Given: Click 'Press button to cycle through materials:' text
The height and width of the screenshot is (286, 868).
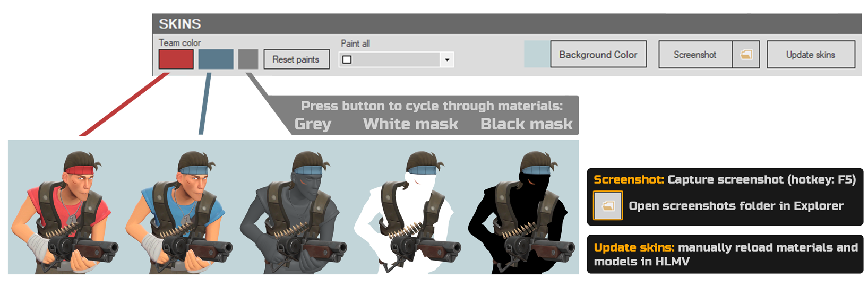Looking at the screenshot, I should [432, 106].
